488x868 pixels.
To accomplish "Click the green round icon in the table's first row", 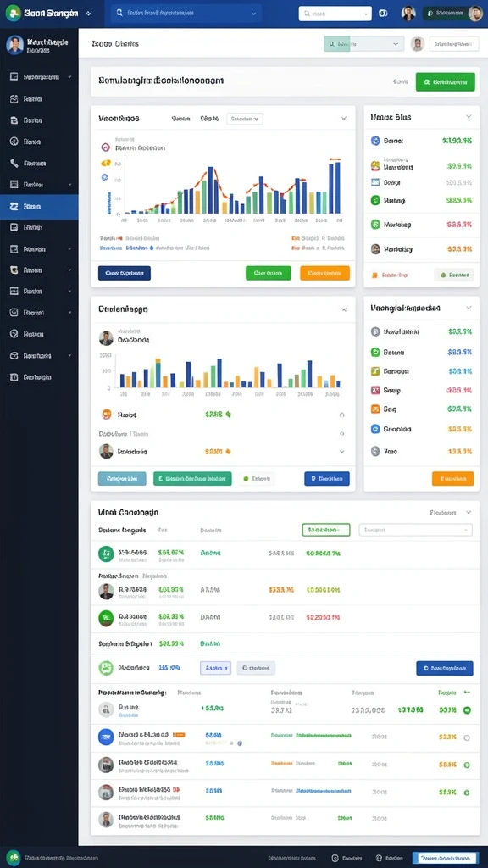I will tap(106, 554).
